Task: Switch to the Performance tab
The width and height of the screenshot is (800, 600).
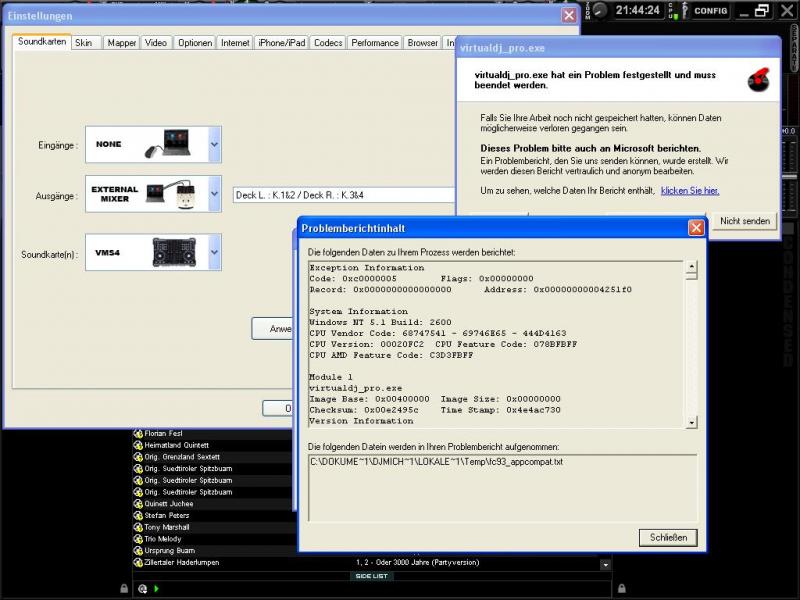Action: [375, 43]
